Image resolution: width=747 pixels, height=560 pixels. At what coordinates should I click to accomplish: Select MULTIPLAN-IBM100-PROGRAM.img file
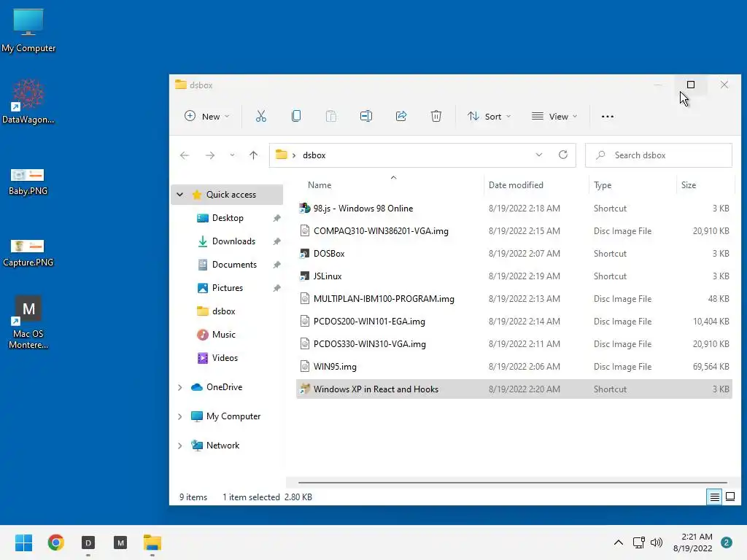pyautogui.click(x=514, y=298)
